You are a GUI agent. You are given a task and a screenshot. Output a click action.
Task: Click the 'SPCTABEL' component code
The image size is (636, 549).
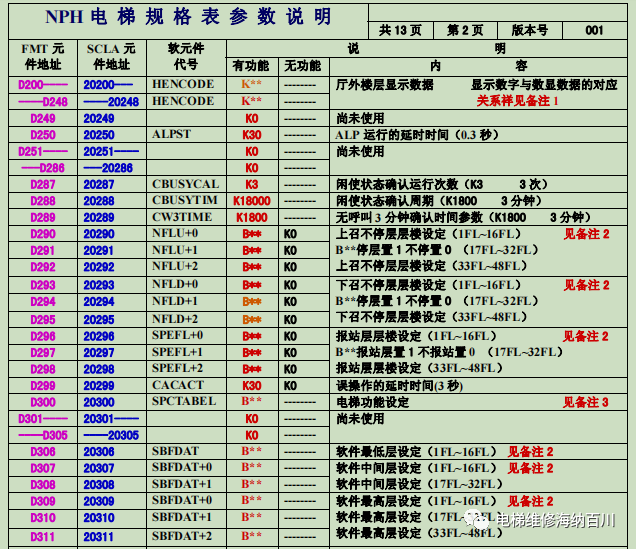point(184,401)
